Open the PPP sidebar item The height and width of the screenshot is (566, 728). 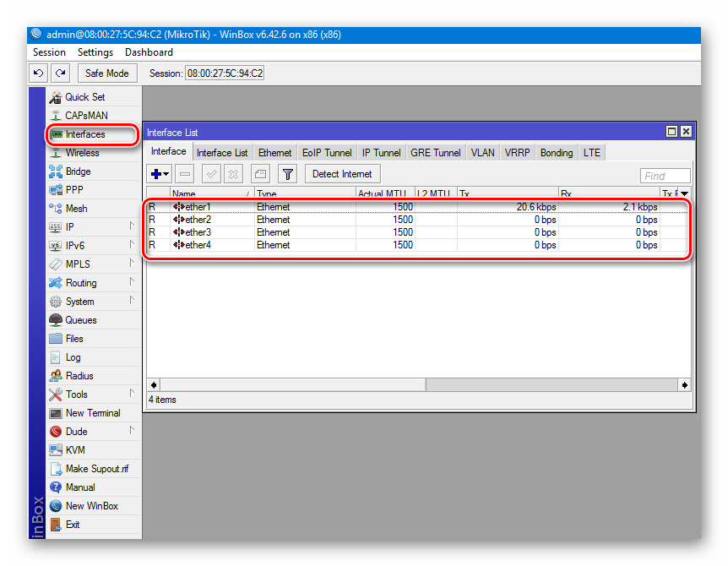coord(94,190)
